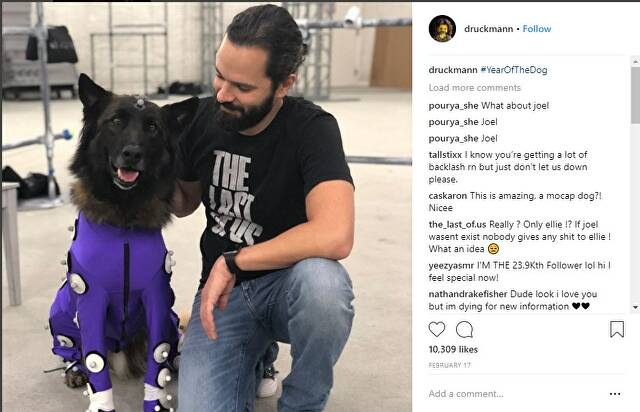The height and width of the screenshot is (412, 640).
Task: Open comment bubble icon
Action: [464, 329]
